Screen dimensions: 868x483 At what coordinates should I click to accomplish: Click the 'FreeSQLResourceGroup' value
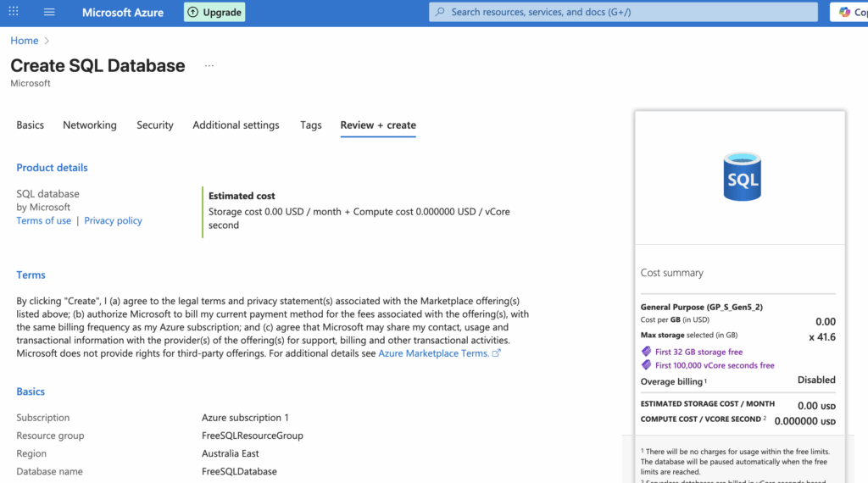pyautogui.click(x=253, y=436)
